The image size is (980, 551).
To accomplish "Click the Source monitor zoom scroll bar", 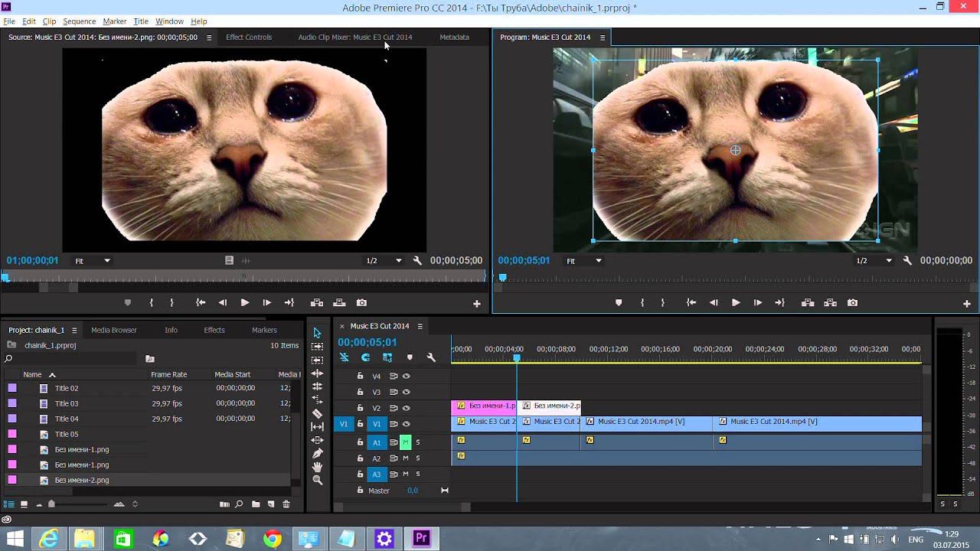I will (59, 288).
